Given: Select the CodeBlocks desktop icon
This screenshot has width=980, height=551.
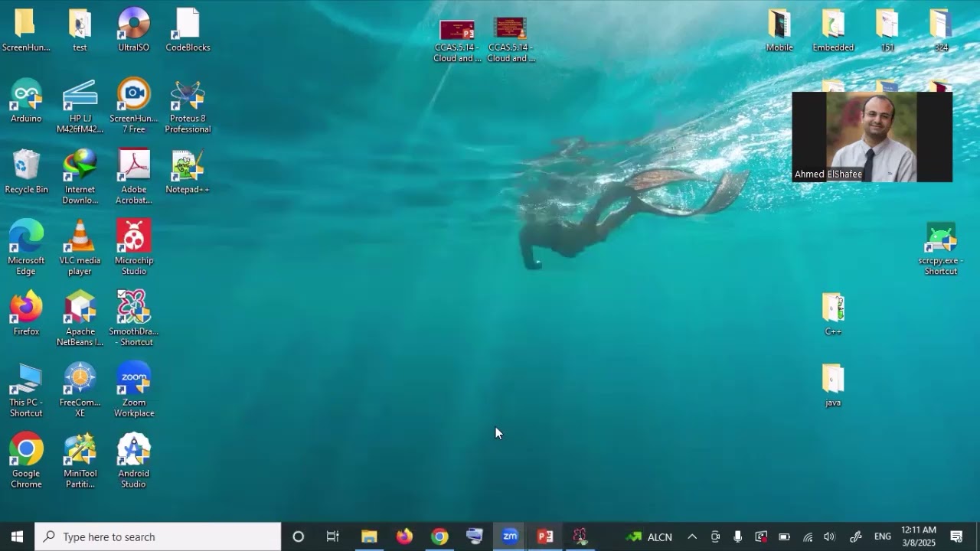Looking at the screenshot, I should pos(188,31).
